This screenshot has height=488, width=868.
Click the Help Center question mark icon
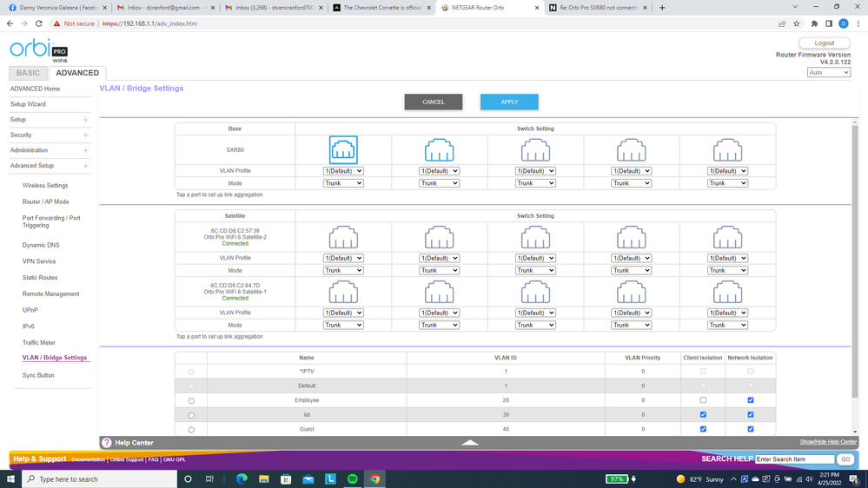click(107, 443)
